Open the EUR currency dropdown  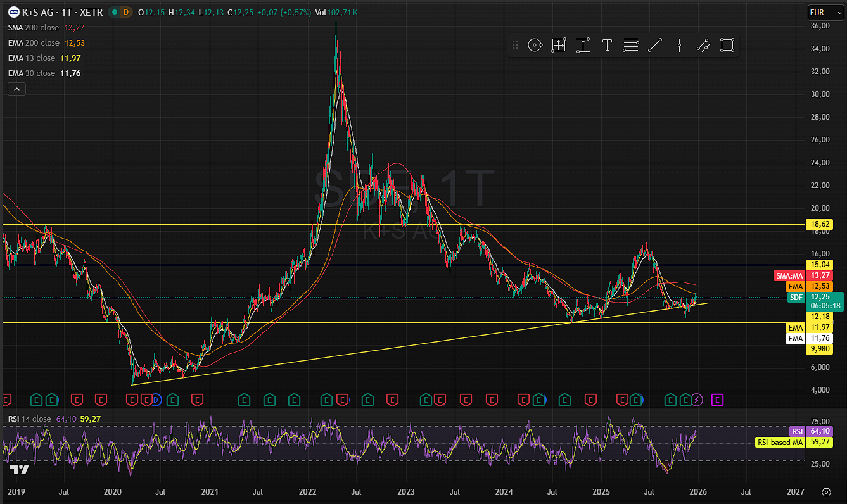point(825,12)
